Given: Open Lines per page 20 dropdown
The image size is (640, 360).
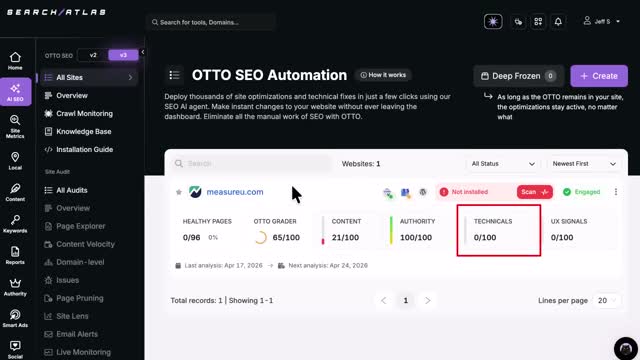Looking at the screenshot, I should pyautogui.click(x=606, y=300).
